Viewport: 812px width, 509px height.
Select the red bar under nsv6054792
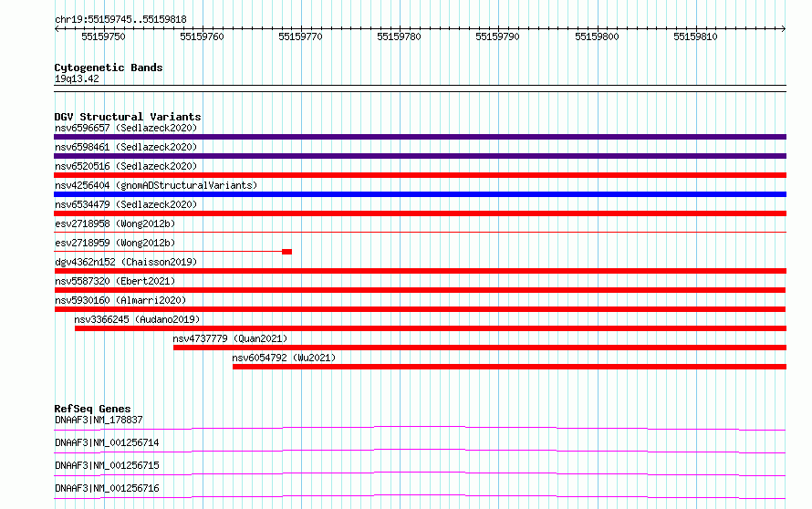pos(510,367)
